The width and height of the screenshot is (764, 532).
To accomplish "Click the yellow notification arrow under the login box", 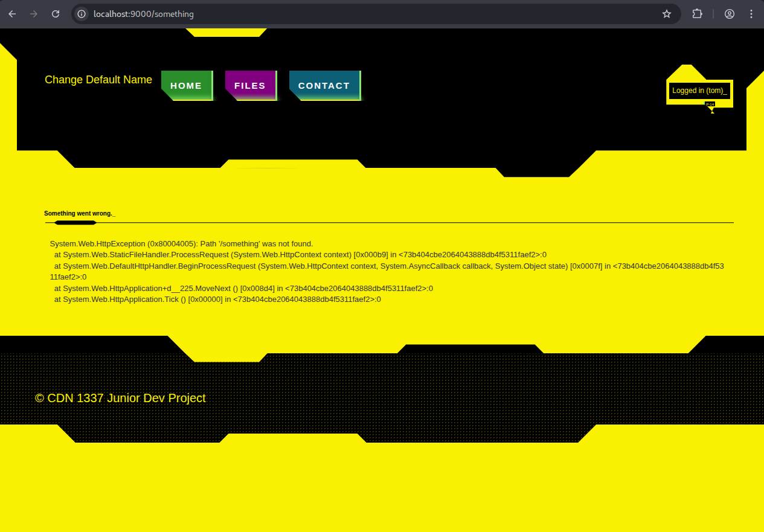I will pyautogui.click(x=712, y=111).
